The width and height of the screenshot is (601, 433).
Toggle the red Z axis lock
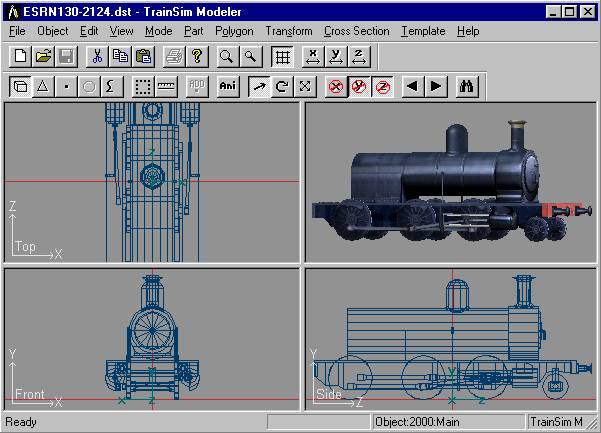382,86
